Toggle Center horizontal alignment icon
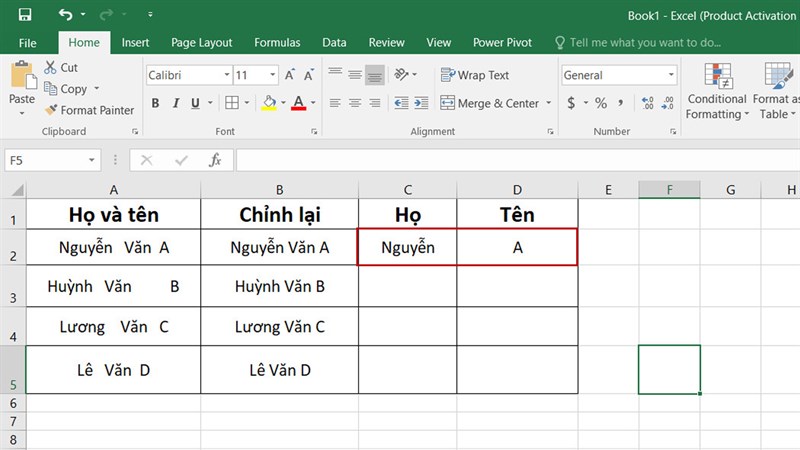Image resolution: width=800 pixels, height=450 pixels. tap(355, 103)
